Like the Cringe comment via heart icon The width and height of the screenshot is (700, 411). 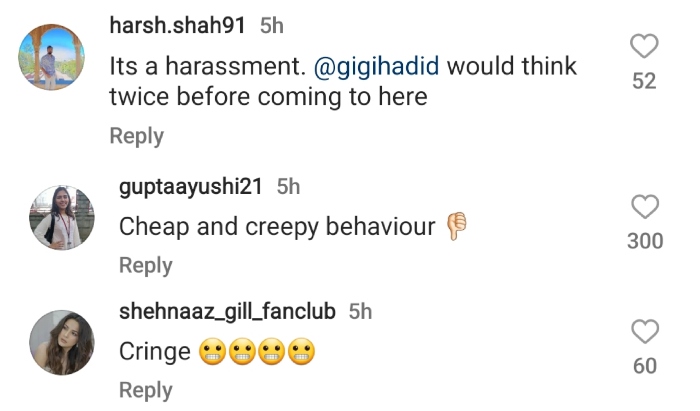[645, 331]
